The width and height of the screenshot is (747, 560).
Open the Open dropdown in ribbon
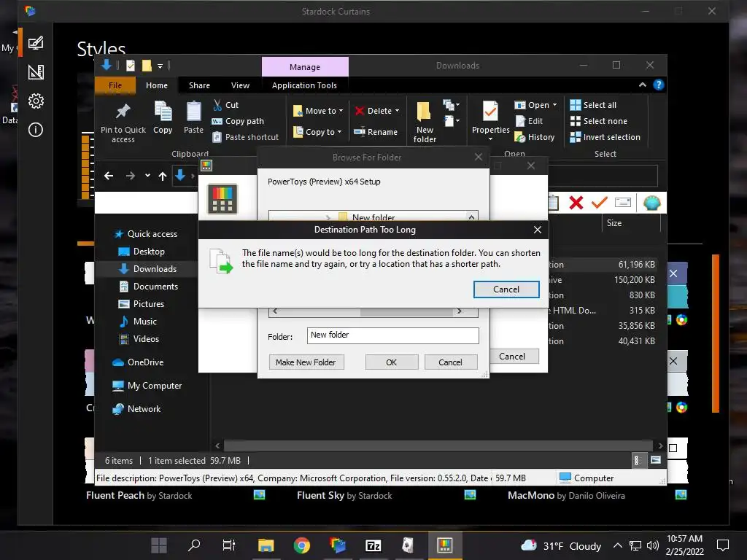tap(536, 105)
